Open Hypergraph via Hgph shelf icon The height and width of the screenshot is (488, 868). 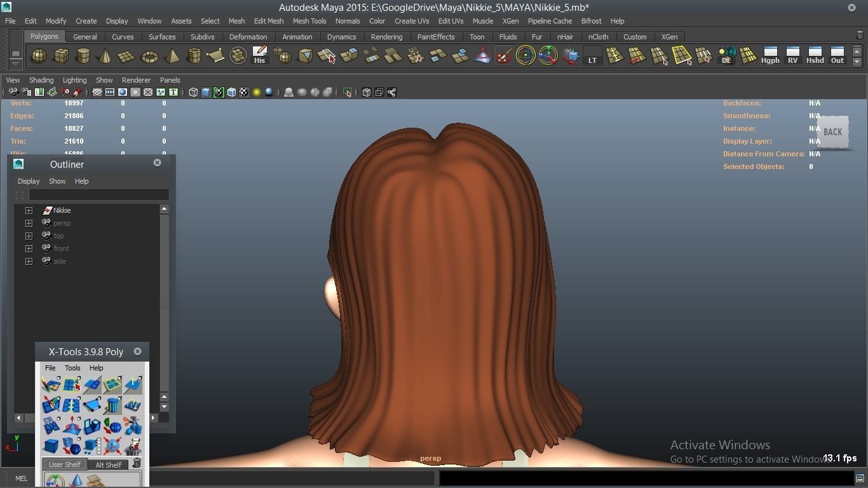[x=770, y=55]
